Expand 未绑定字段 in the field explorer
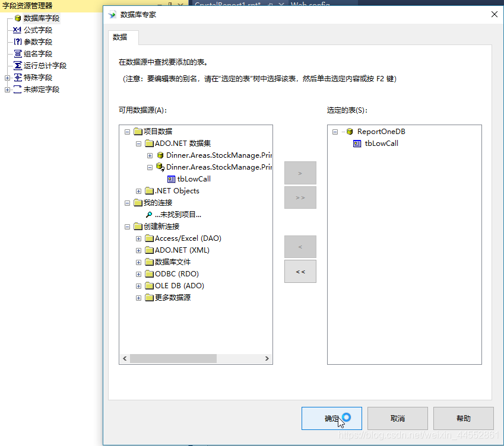The width and height of the screenshot is (504, 446). 7,90
